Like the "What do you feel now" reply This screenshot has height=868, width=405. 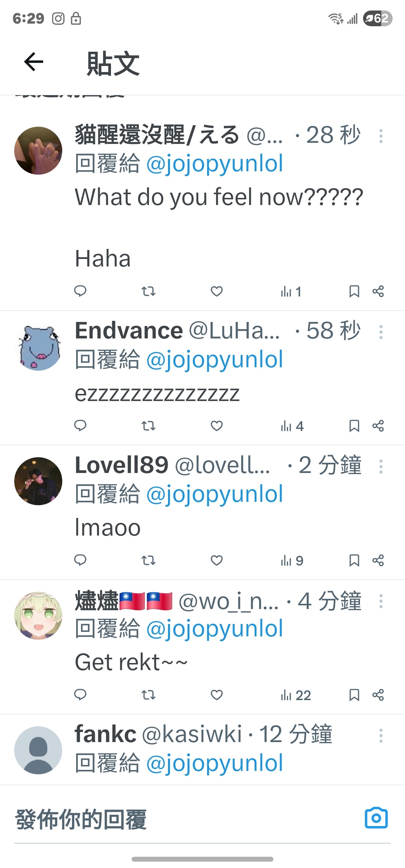(217, 291)
